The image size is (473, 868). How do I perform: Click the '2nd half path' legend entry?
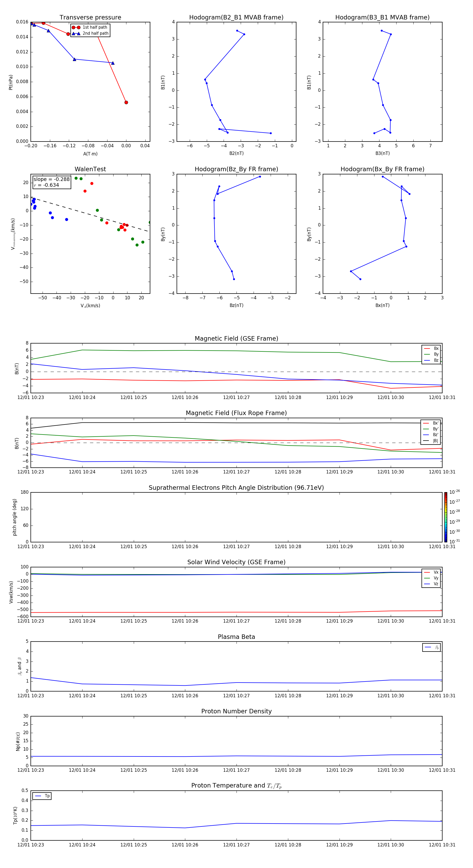(90, 33)
